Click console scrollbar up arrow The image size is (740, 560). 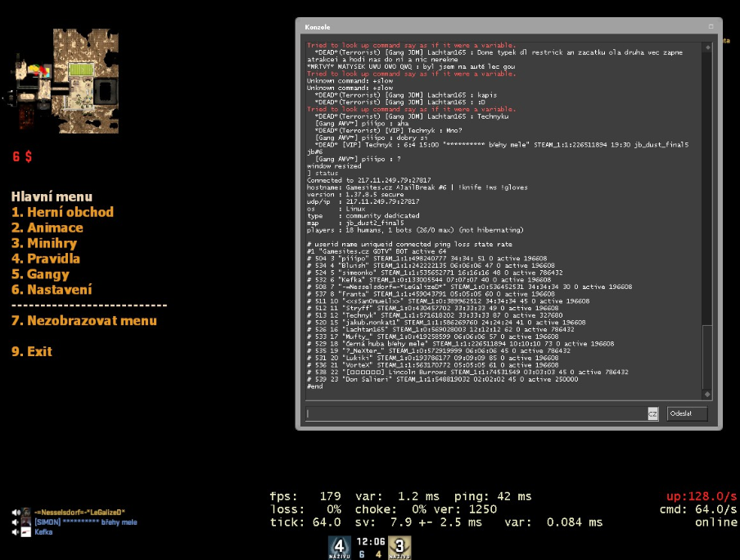point(707,46)
